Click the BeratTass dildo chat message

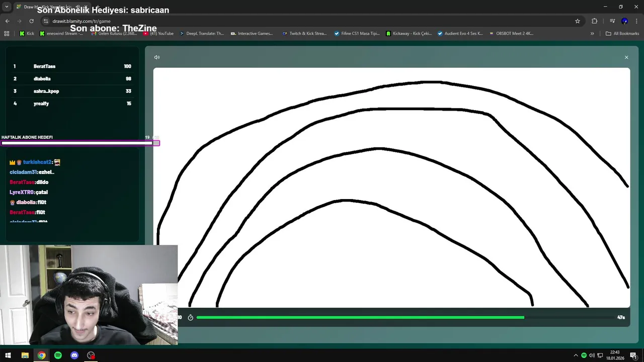coord(29,182)
